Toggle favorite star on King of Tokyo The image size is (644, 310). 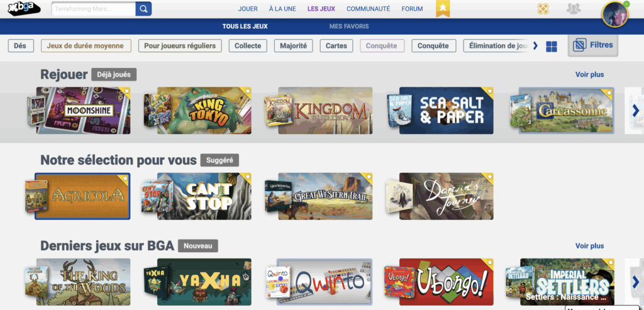coord(248,91)
